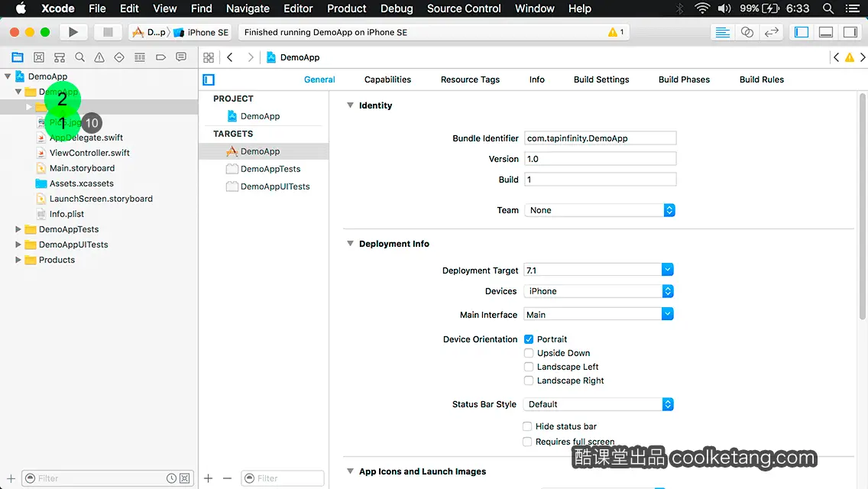Image resolution: width=868 pixels, height=489 pixels.
Task: Open the Team dropdown
Action: [600, 210]
